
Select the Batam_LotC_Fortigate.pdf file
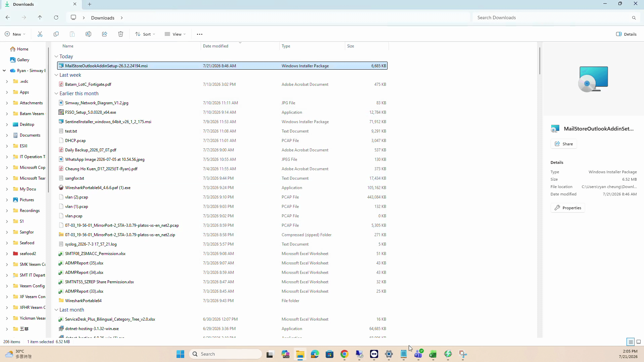(222, 84)
